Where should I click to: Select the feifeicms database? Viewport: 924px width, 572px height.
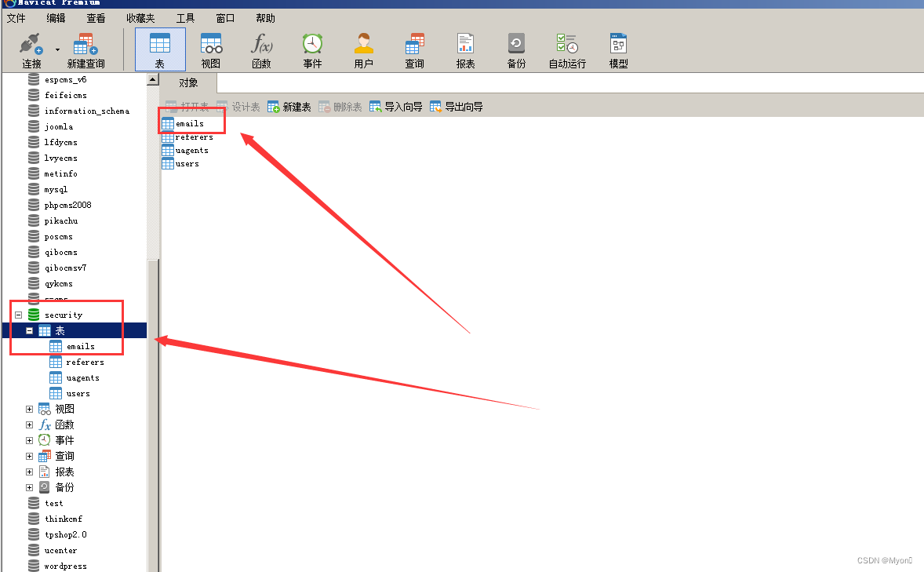(x=57, y=95)
